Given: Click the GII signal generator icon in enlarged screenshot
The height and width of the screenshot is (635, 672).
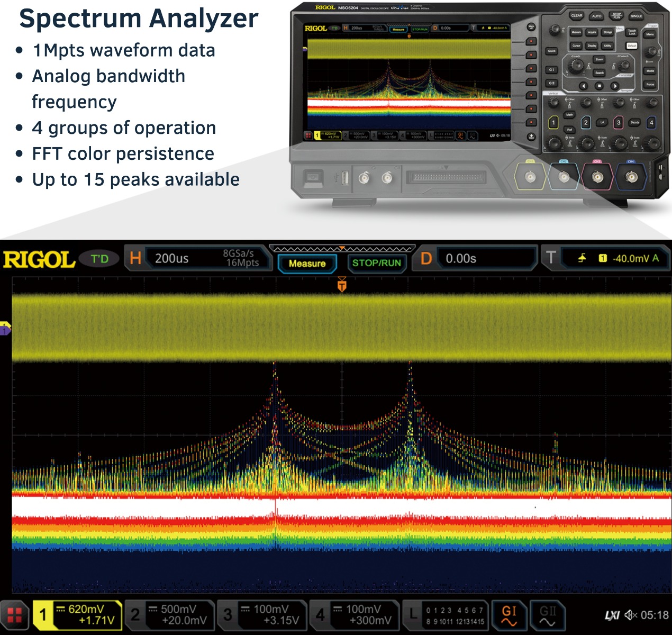Looking at the screenshot, I should pos(548,615).
